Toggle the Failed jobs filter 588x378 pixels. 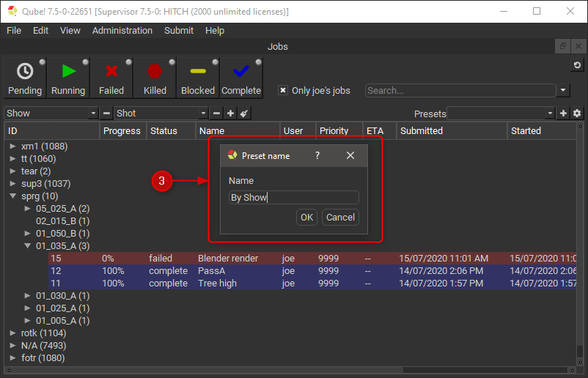tap(111, 78)
